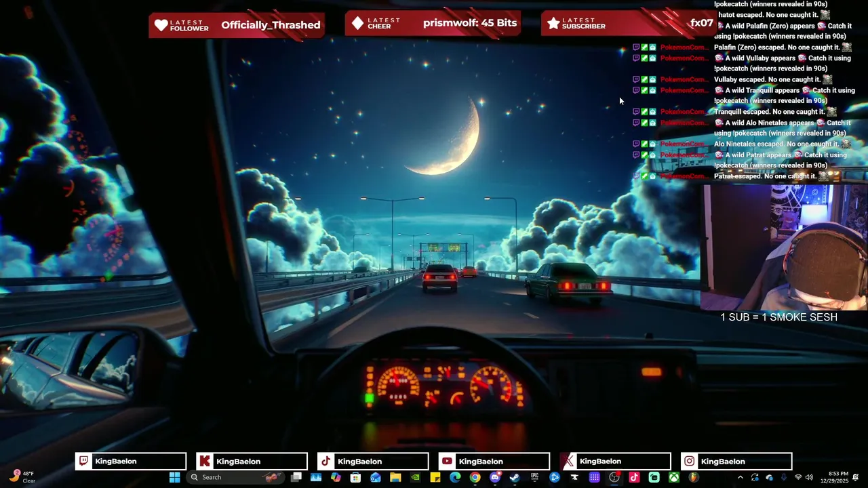Screen dimensions: 868x488
Task: Click the sync status tray icon
Action: [755, 477]
